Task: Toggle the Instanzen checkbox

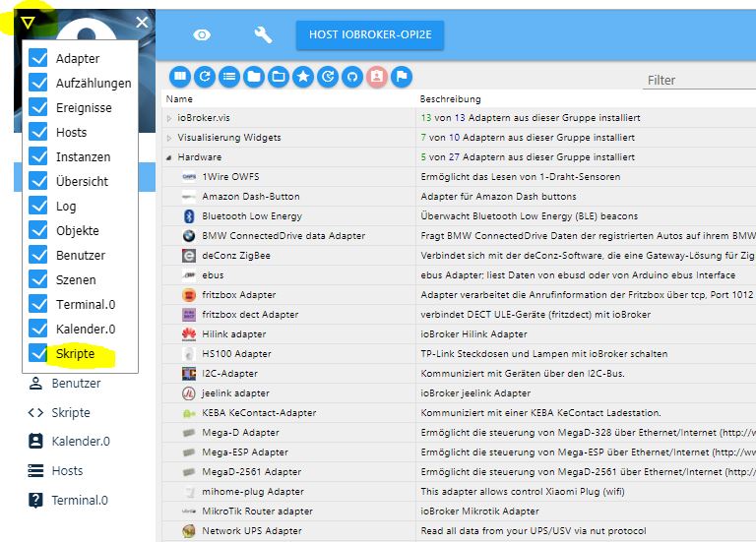Action: pyautogui.click(x=38, y=156)
